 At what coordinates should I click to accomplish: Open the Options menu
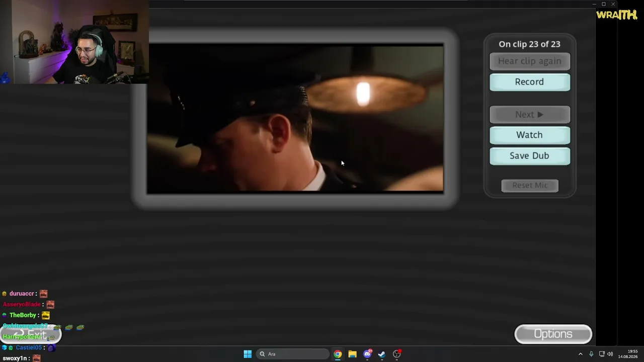(553, 334)
